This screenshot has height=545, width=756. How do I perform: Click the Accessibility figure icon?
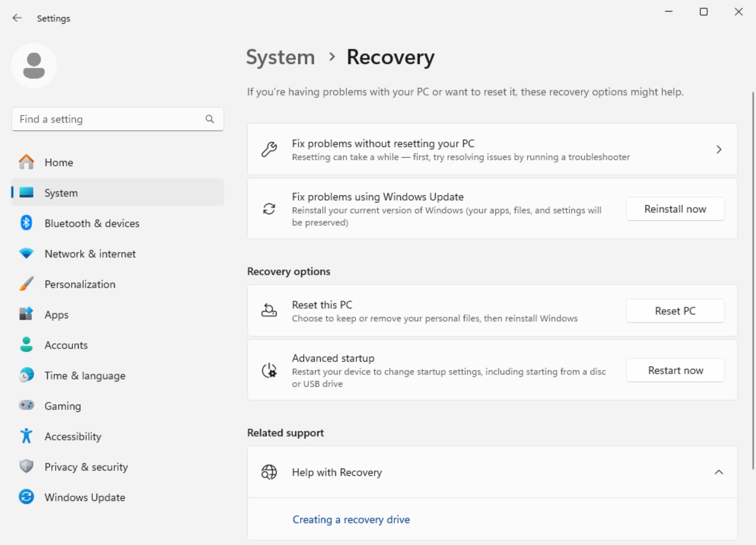[x=26, y=436]
